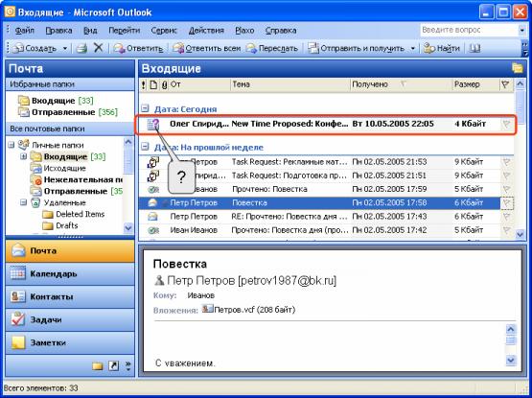Click task request icon of Рекламные мат message
532x398 pixels.
pos(153,162)
